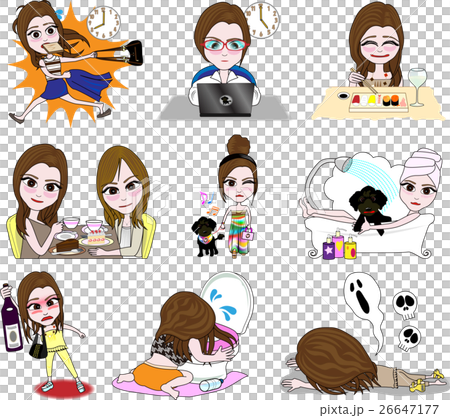Select the chocolate cake slice on the table
The image size is (450, 418).
pos(67,246)
